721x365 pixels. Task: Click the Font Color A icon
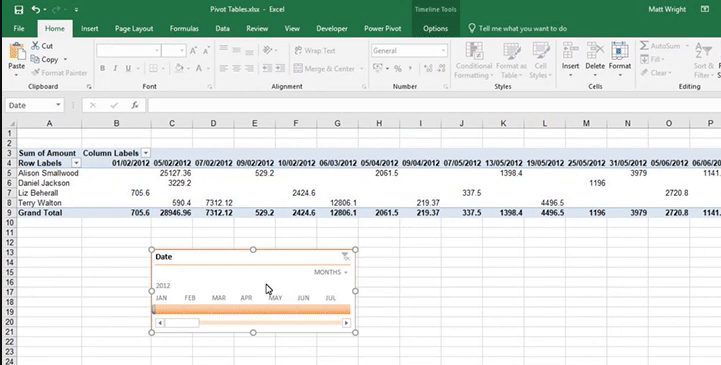(x=199, y=68)
